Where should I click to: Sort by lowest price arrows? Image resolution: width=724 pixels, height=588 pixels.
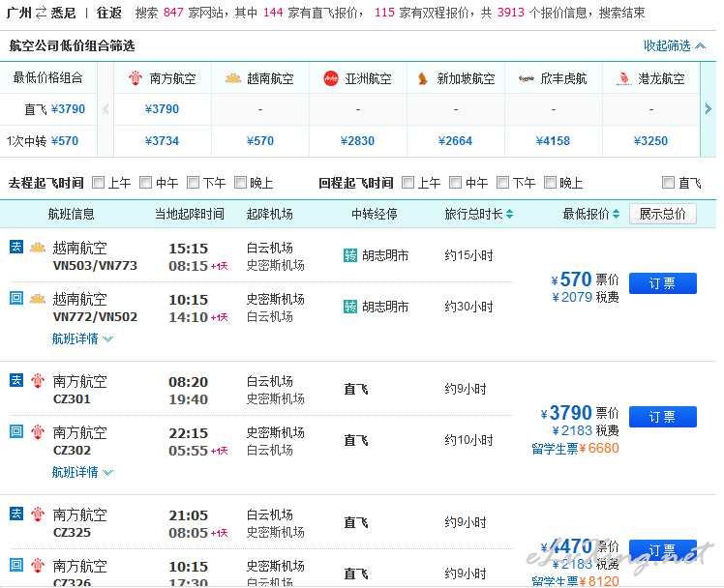pyautogui.click(x=616, y=214)
